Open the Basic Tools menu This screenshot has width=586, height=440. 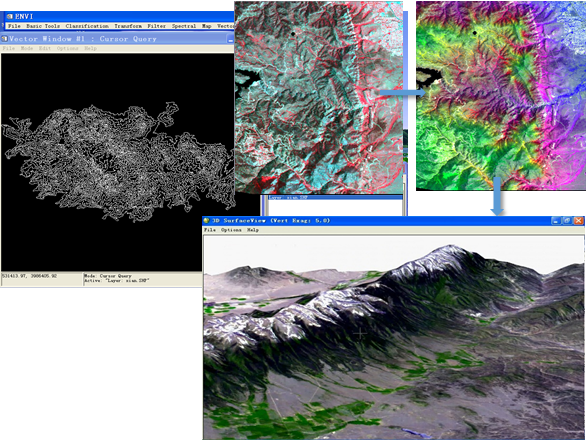pos(43,26)
